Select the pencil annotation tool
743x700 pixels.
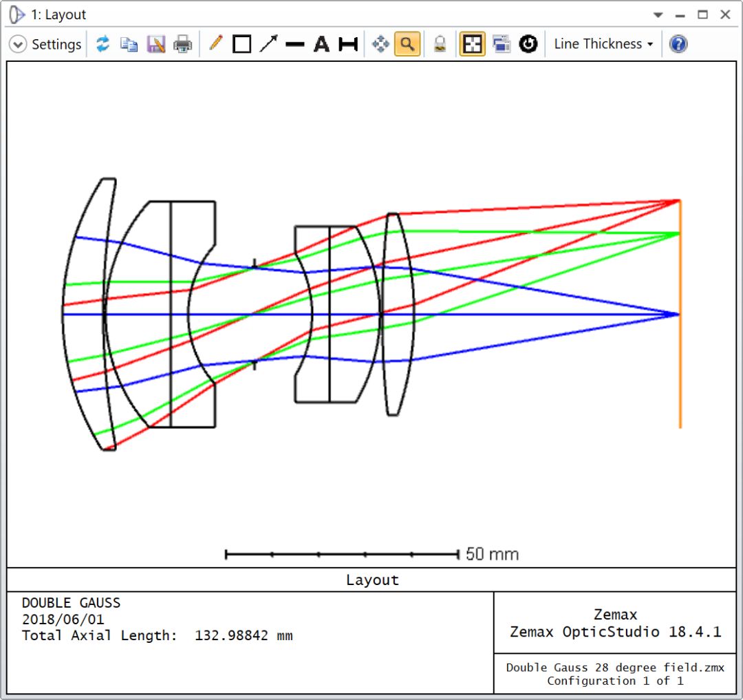(x=216, y=44)
